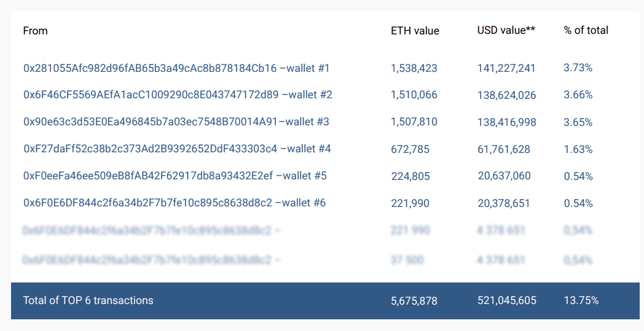Image resolution: width=644 pixels, height=331 pixels.
Task: Open wallet #1 address 0x281055Afc982...
Action: (x=176, y=68)
